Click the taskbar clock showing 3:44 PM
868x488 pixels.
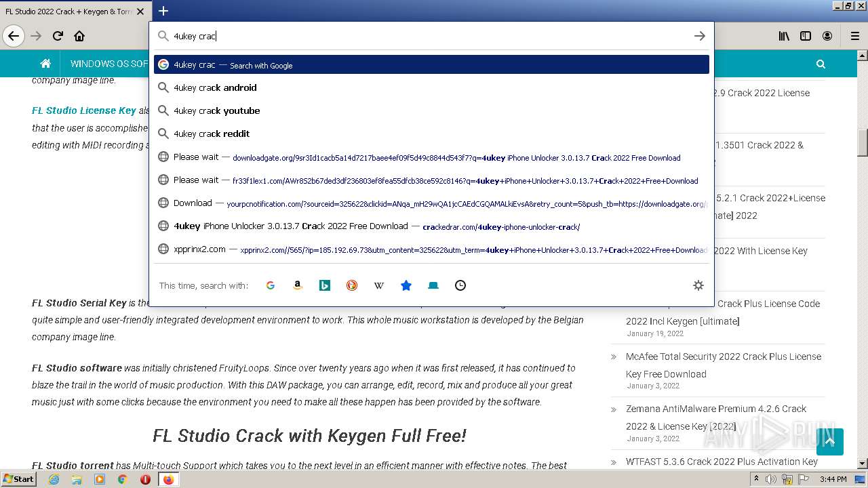[x=833, y=479]
